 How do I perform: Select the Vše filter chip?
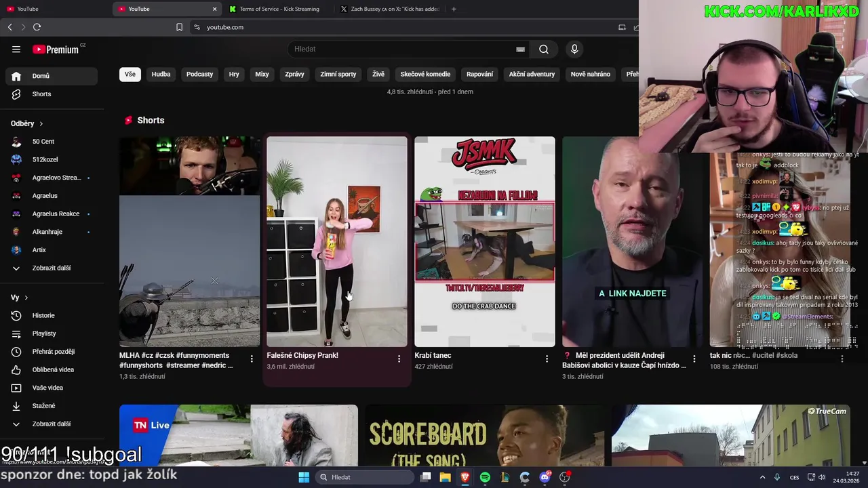(x=130, y=74)
